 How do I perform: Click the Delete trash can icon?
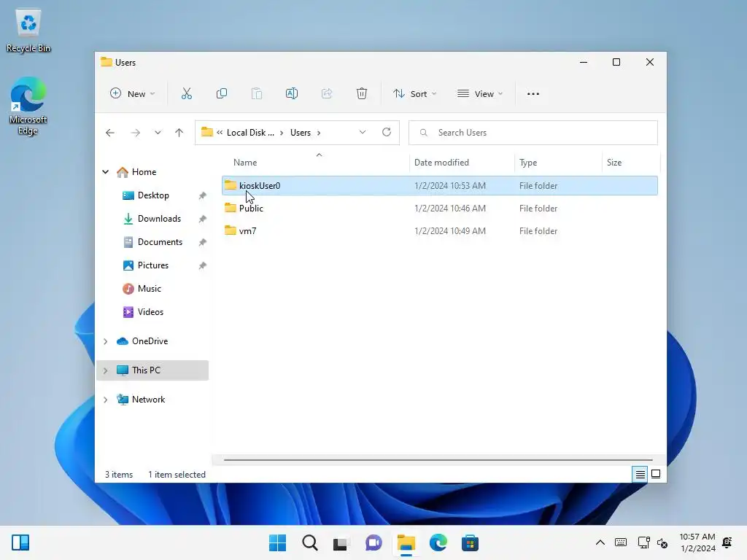coord(362,94)
